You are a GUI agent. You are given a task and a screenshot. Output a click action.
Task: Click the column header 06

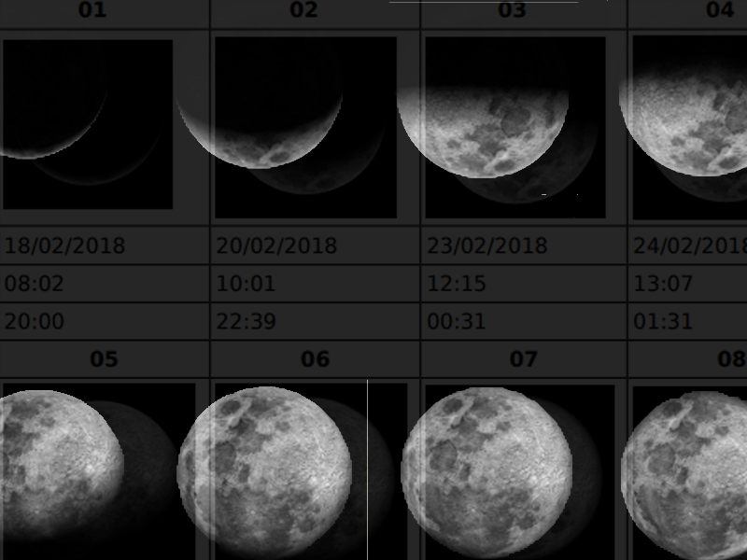click(x=316, y=359)
